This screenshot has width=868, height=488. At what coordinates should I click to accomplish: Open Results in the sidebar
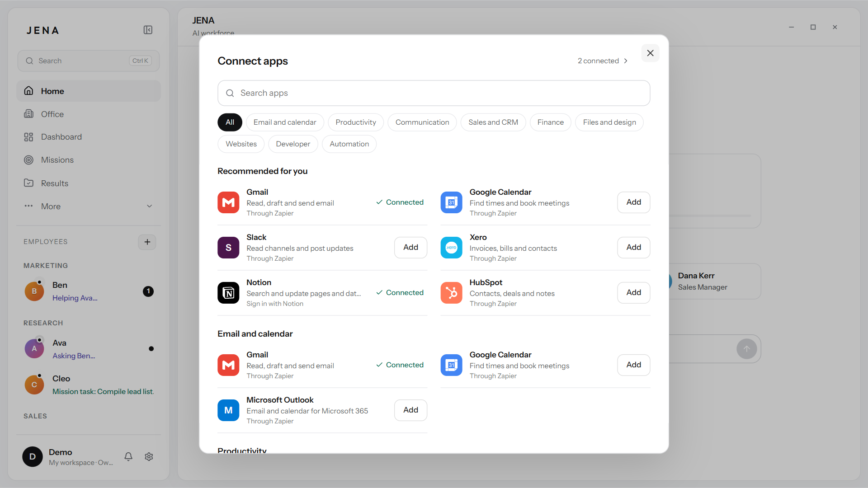pyautogui.click(x=89, y=183)
